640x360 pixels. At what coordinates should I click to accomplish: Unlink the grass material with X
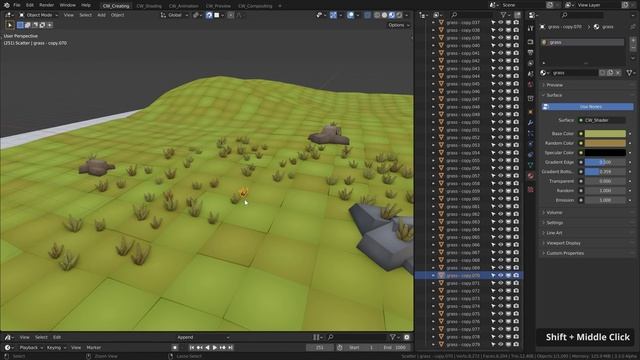pyautogui.click(x=618, y=73)
